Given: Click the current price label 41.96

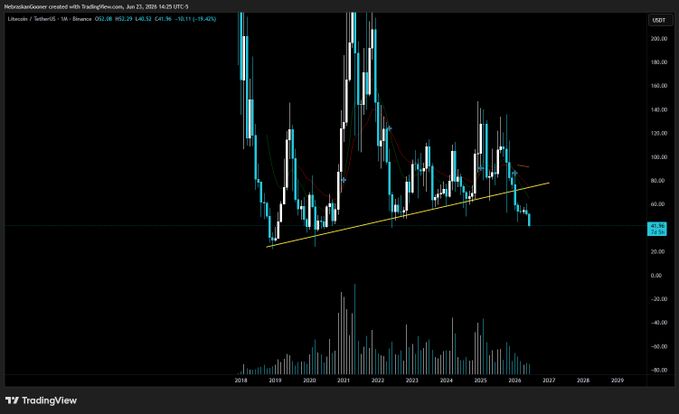Looking at the screenshot, I should (x=657, y=229).
